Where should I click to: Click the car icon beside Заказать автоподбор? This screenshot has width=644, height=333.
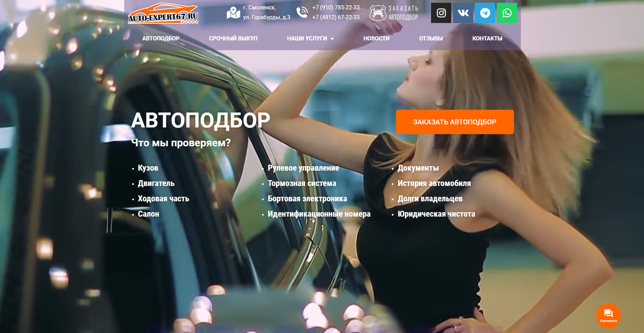click(378, 13)
